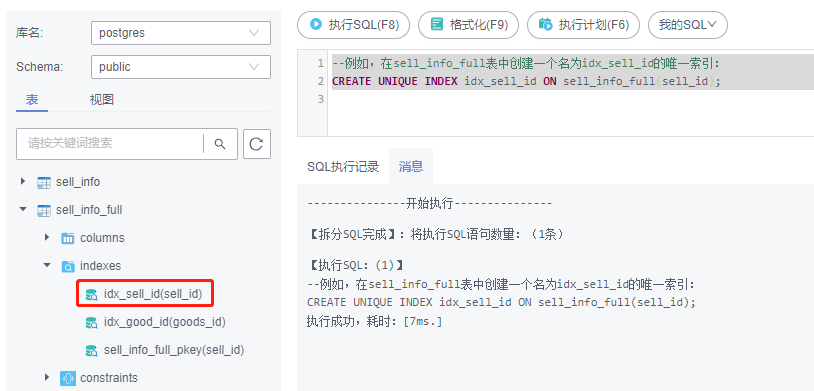
Task: Click the columns folder icon
Action: (68, 238)
